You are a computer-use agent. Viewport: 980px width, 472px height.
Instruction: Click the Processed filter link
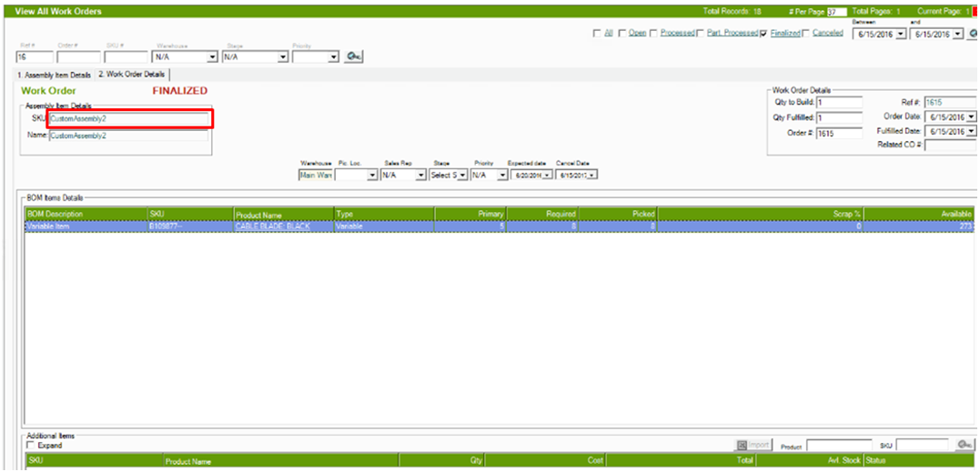click(678, 34)
